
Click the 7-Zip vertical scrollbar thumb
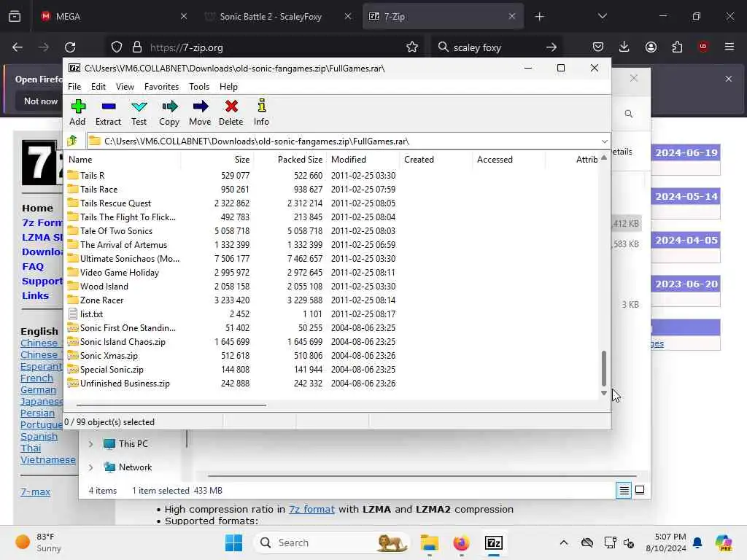point(604,368)
